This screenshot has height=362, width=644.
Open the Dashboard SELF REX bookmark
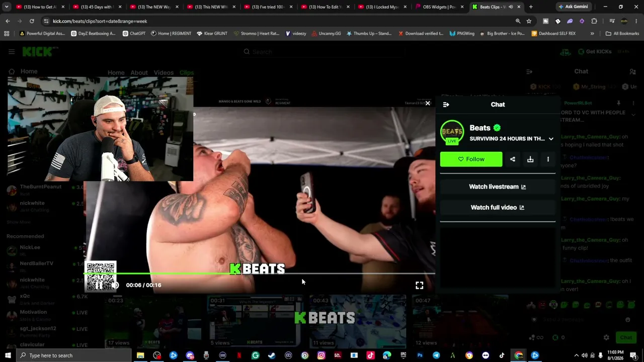pyautogui.click(x=553, y=34)
